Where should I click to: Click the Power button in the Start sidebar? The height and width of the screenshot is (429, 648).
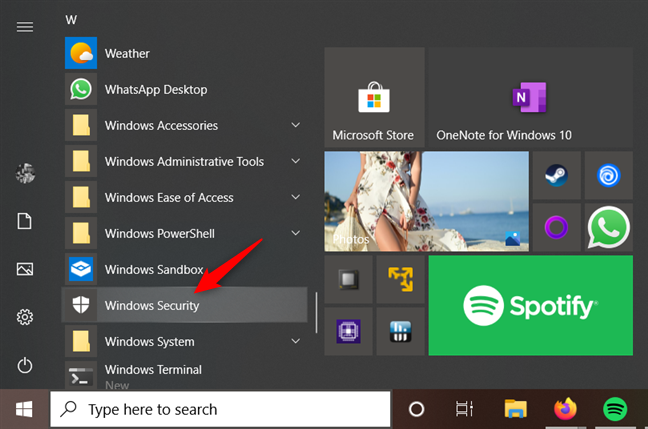[x=25, y=365]
